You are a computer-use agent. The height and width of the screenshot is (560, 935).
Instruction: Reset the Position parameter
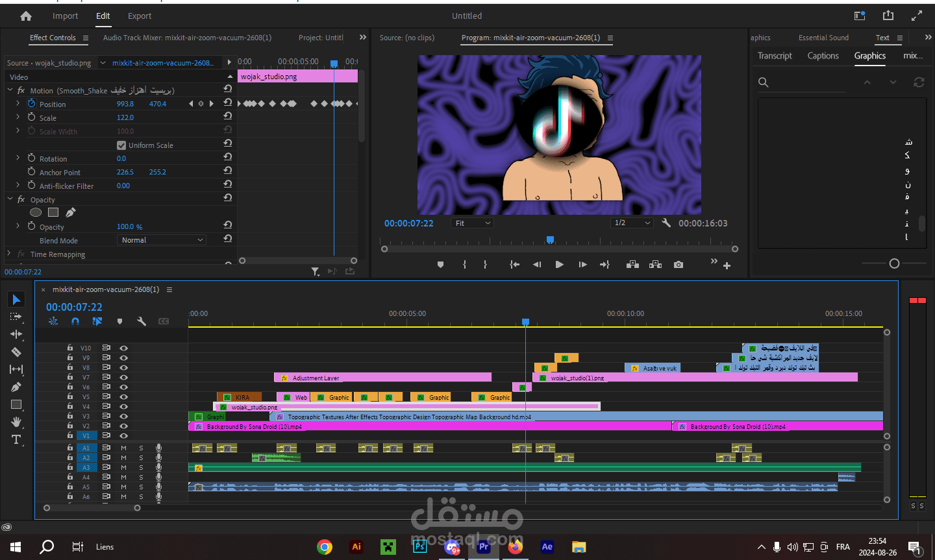pyautogui.click(x=228, y=103)
